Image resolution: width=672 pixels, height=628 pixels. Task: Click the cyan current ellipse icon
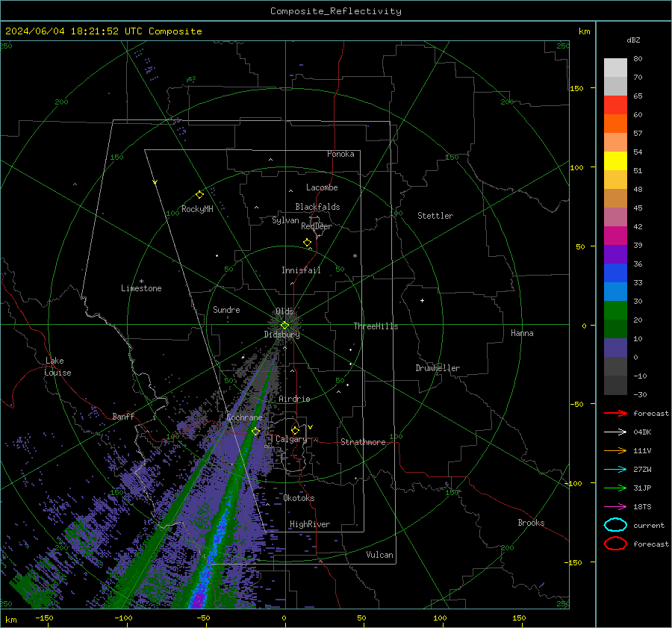[615, 525]
